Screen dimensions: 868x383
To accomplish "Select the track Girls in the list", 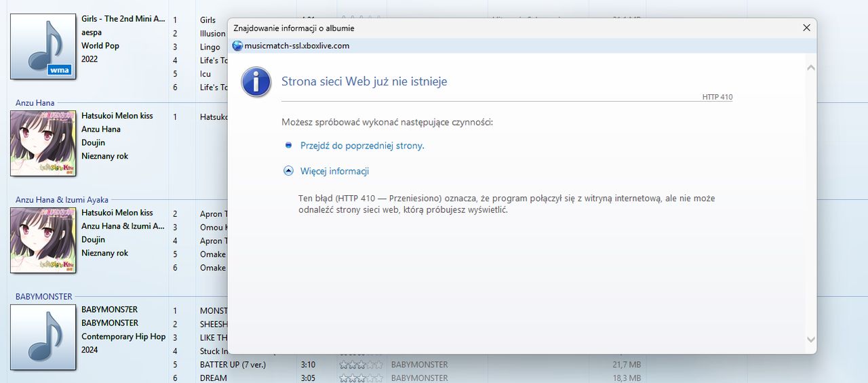I will pos(208,20).
